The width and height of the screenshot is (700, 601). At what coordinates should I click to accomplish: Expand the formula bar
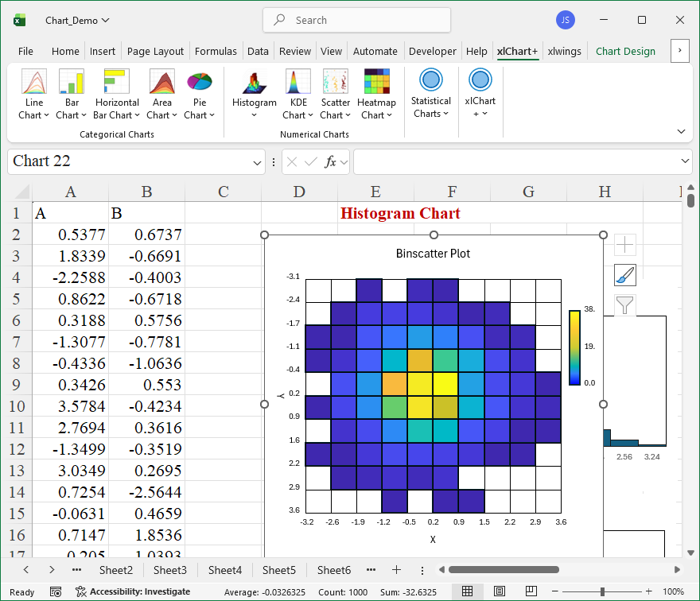coord(686,161)
